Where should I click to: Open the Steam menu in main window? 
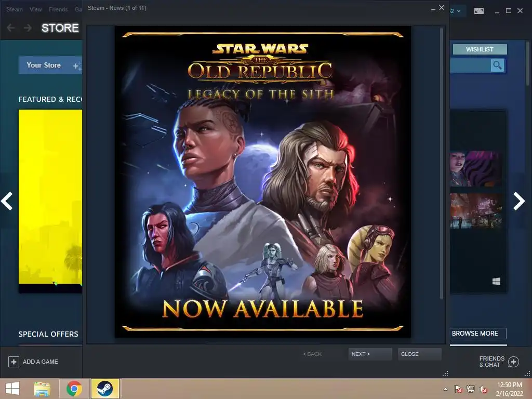(x=14, y=9)
